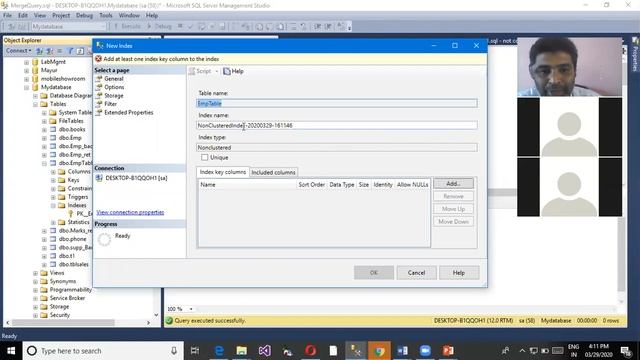Image resolution: width=640 pixels, height=360 pixels.
Task: Open the Project menu
Action: point(61,16)
